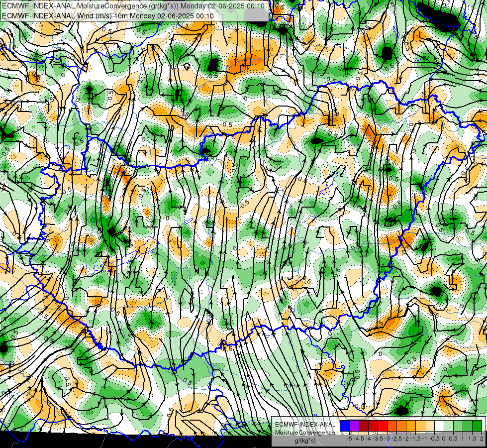Click the legend tick label 0.5
Screen dimensions: 487x448
[x=454, y=439]
